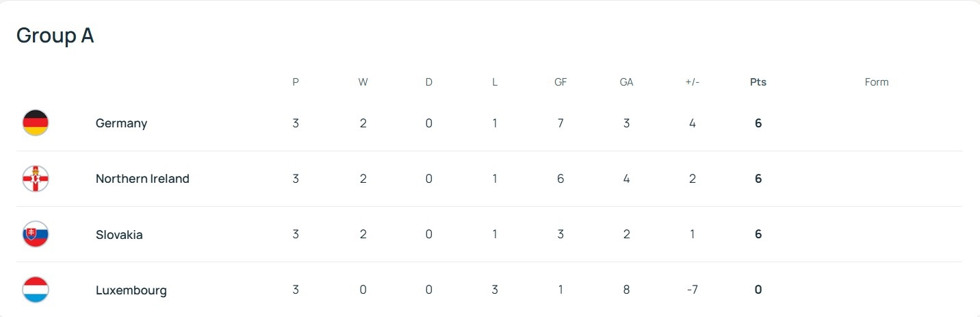The image size is (980, 317).
Task: Click the Pts column header
Action: pos(758,82)
